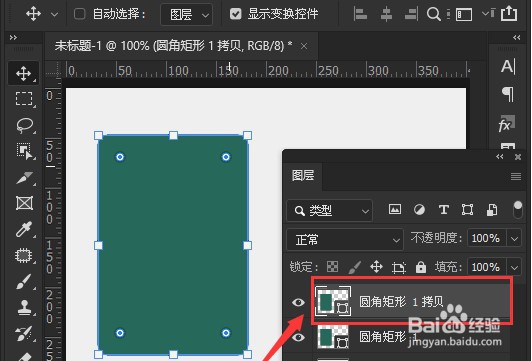532x361 pixels.
Task: Open the Character panel icon
Action: tap(508, 66)
